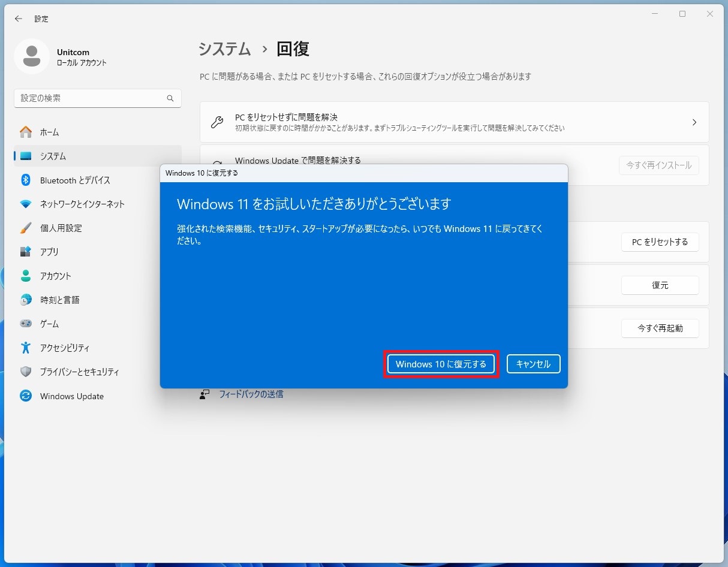Click the network Wi-Fi icon
The image size is (728, 567).
pyautogui.click(x=26, y=204)
